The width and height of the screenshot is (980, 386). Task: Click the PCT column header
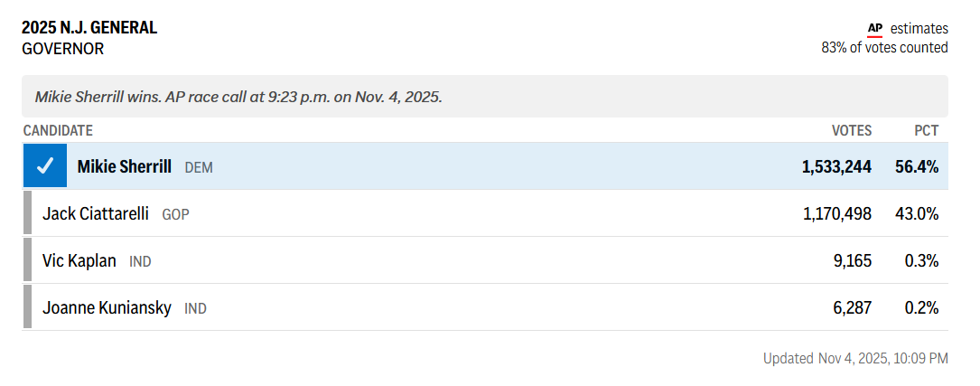926,131
